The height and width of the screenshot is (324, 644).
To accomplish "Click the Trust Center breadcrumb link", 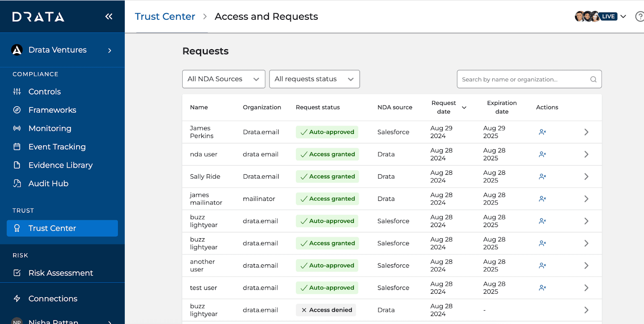I will (x=165, y=17).
